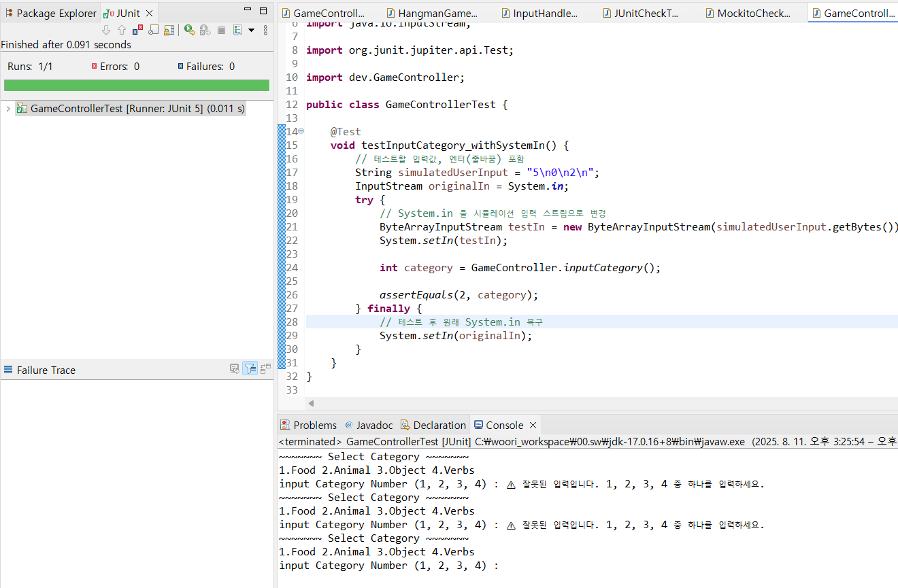898x588 pixels.
Task: Click Errors: 0 counter label
Action: point(115,67)
